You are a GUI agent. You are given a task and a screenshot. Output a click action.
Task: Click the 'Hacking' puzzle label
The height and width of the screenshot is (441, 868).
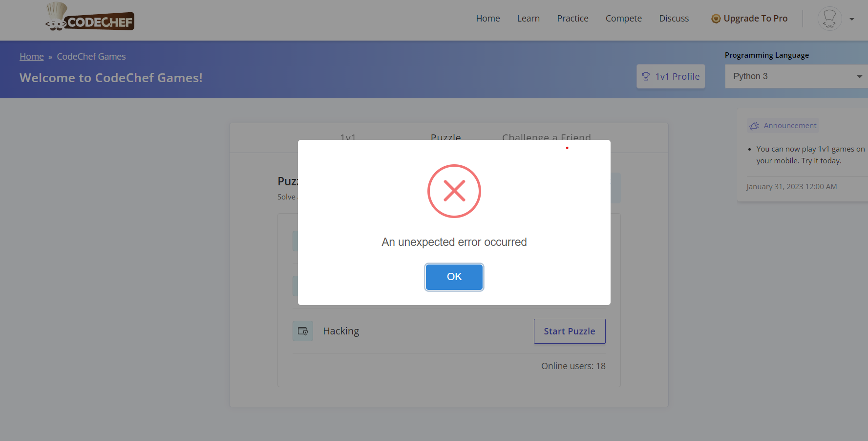[341, 331]
